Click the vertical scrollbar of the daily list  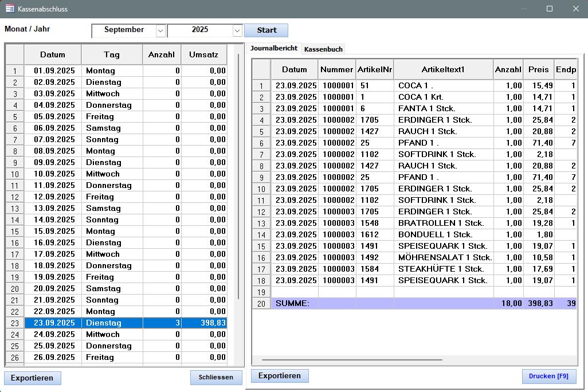(x=238, y=172)
